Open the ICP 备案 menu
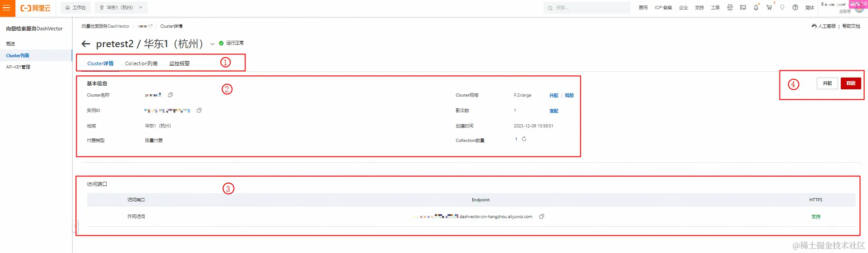 tap(663, 8)
